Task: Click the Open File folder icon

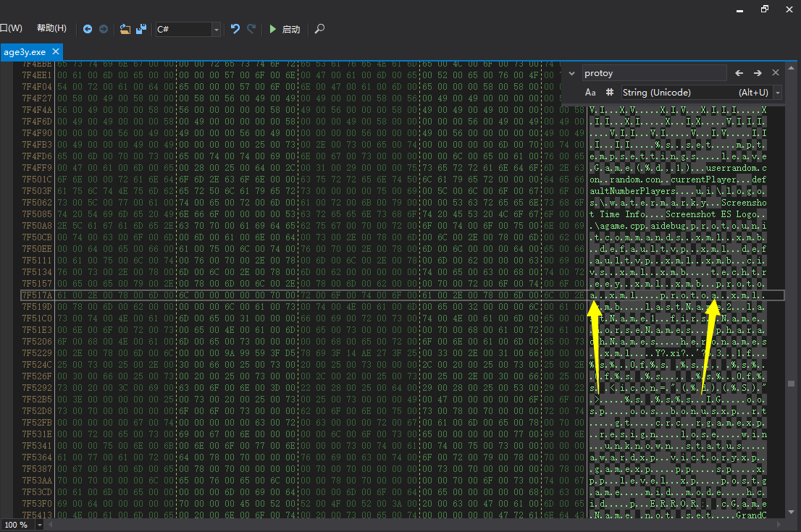Action: pyautogui.click(x=125, y=29)
